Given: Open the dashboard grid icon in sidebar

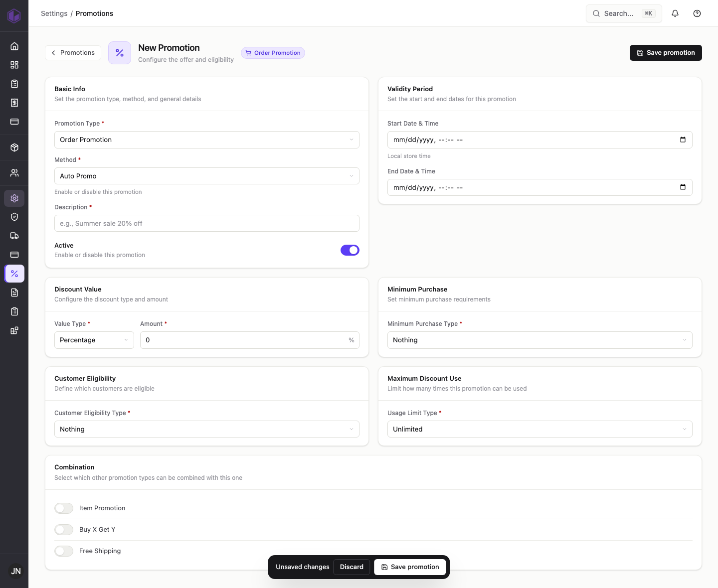Looking at the screenshot, I should pyautogui.click(x=14, y=65).
